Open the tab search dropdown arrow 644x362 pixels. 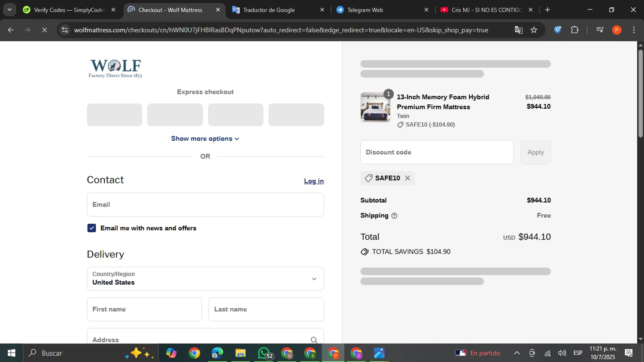(9, 9)
